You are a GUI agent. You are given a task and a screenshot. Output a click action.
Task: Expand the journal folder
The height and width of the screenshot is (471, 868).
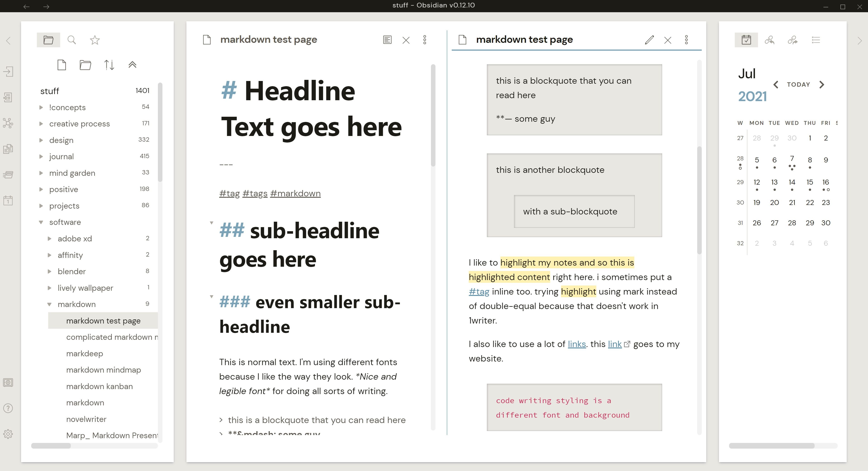coord(41,156)
